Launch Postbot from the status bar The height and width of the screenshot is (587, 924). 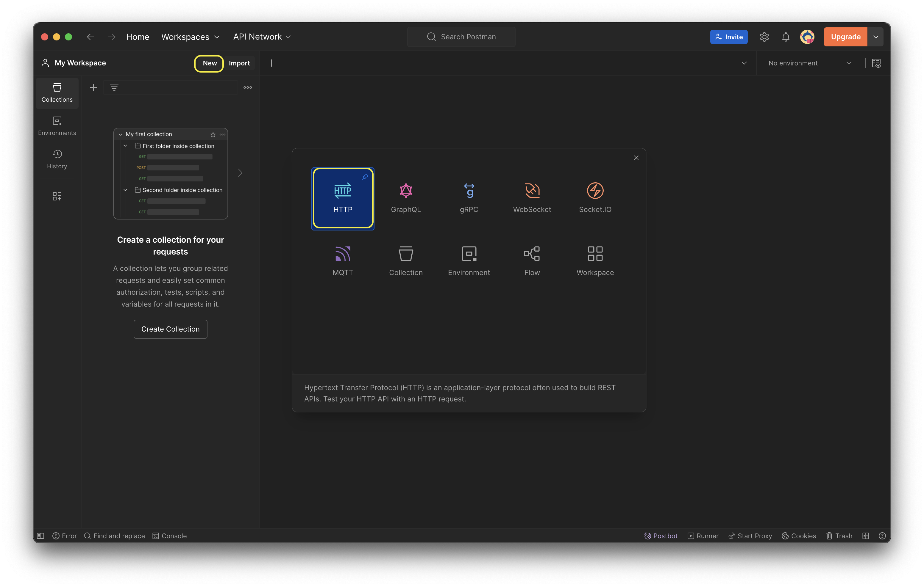[660, 536]
